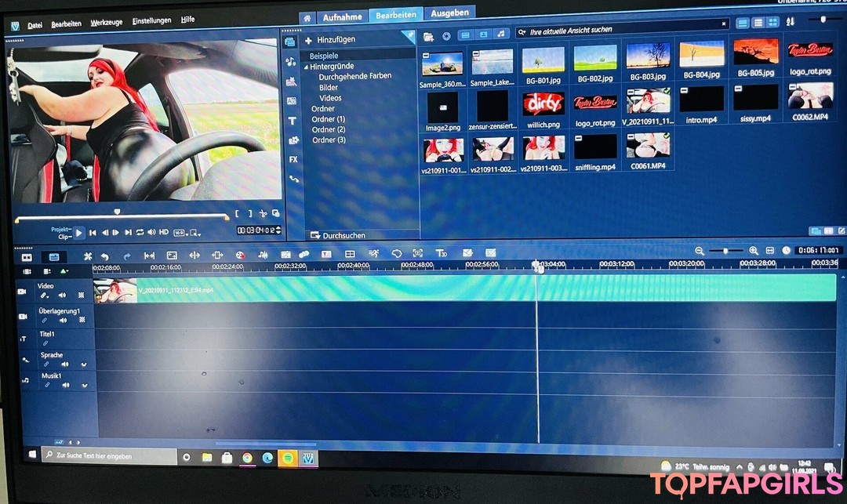Screen dimensions: 847x504
Task: Collapse the Hintergründe tree folder
Action: point(307,67)
